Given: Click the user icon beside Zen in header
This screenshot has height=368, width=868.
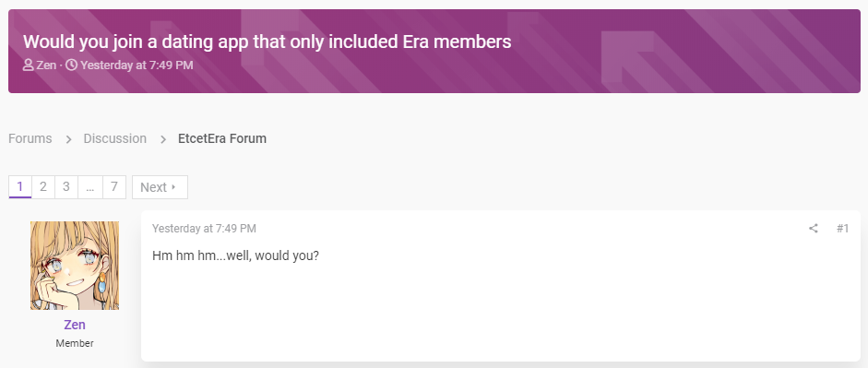Looking at the screenshot, I should [29, 65].
